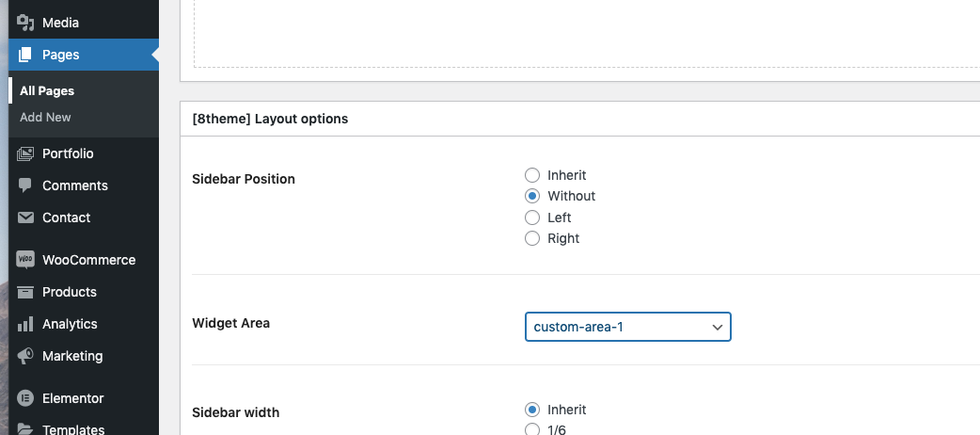
Task: Click the 8theme Layout options header
Action: point(270,119)
